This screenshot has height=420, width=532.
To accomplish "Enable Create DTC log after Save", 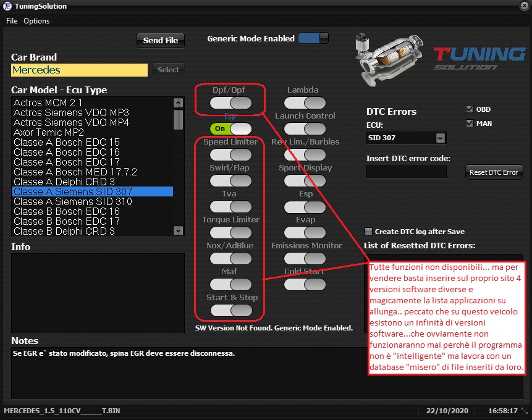I will click(x=368, y=232).
